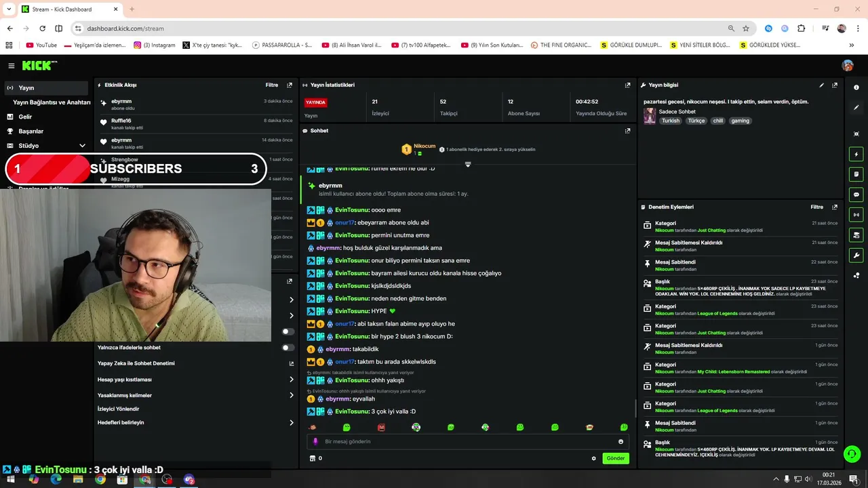Viewport: 868px width, 488px height.
Task: Click the chat scrollbar thumb
Action: [636, 408]
